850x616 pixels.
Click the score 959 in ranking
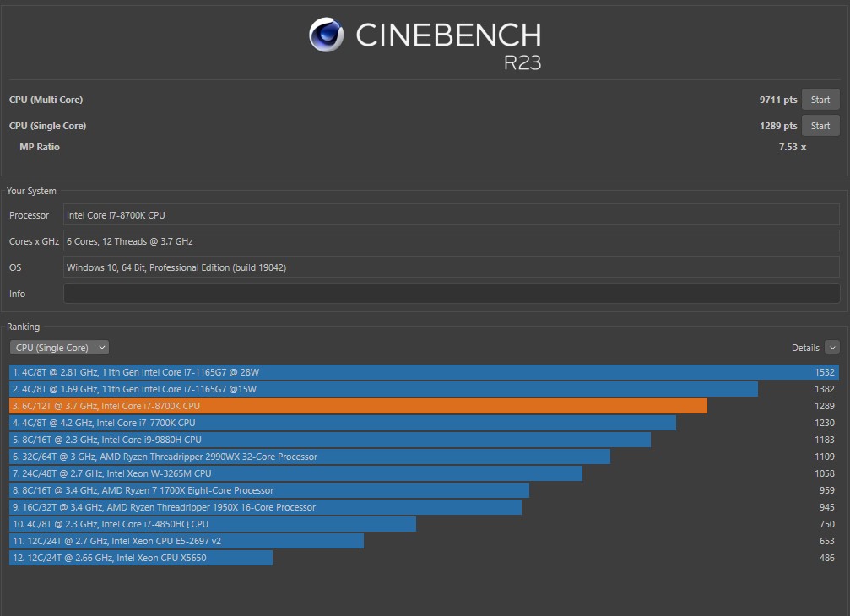point(826,490)
